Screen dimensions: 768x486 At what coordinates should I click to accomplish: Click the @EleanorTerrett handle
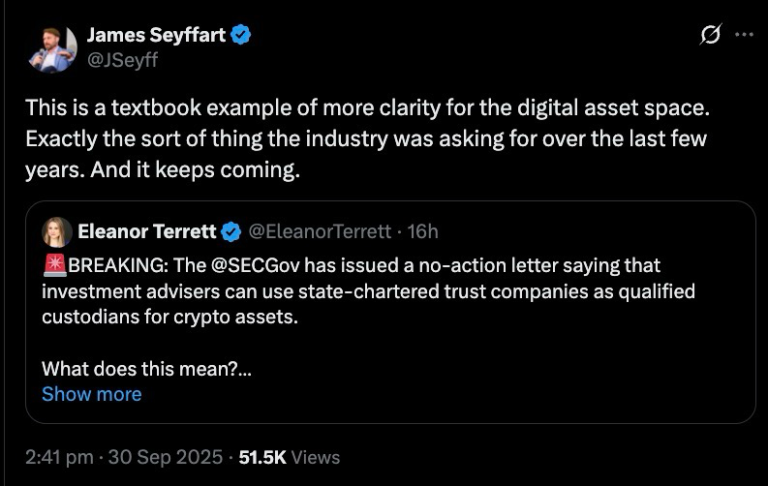[x=320, y=232]
